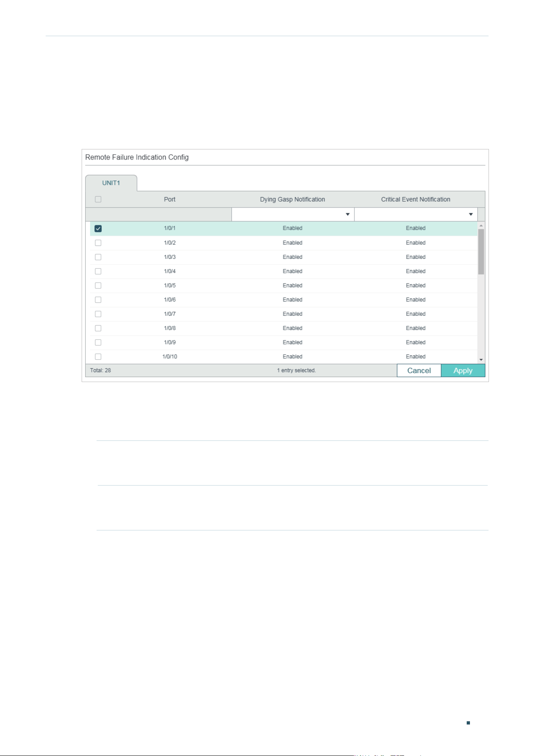Click the Dying Gasp Notification column header
The height and width of the screenshot is (756, 535).
(293, 199)
